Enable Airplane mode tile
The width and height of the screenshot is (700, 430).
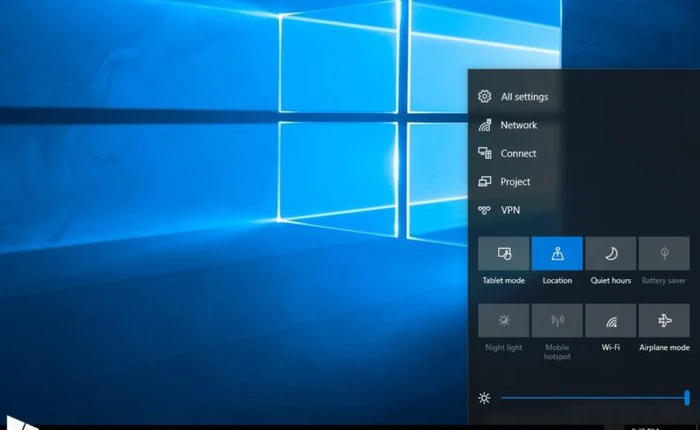click(664, 321)
